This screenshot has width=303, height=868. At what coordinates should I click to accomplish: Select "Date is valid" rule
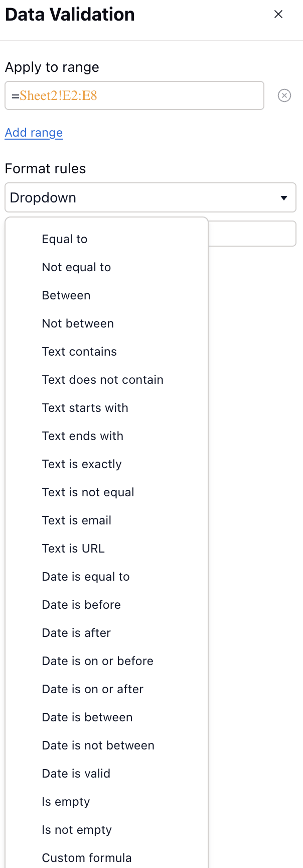(76, 773)
